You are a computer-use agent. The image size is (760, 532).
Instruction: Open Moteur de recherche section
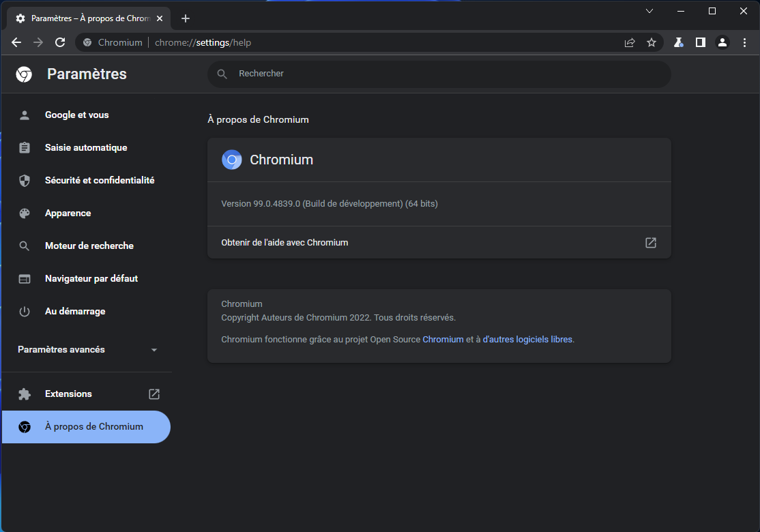click(x=87, y=246)
